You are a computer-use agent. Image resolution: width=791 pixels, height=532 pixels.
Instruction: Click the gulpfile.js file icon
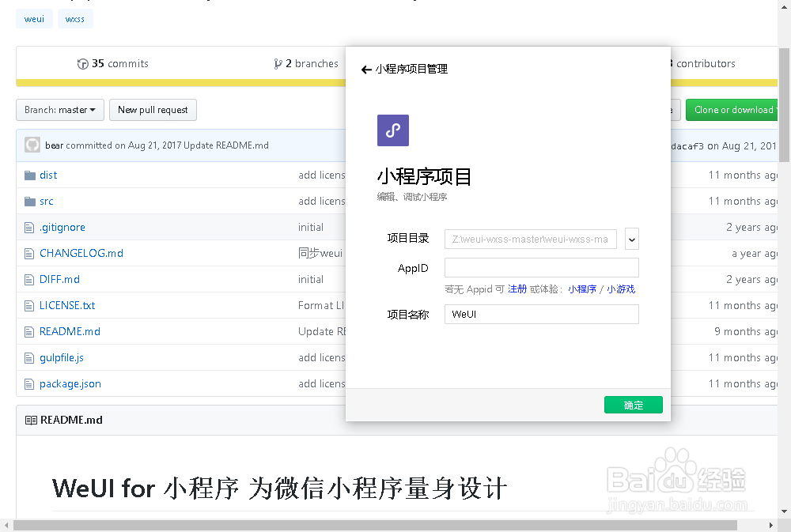29,358
